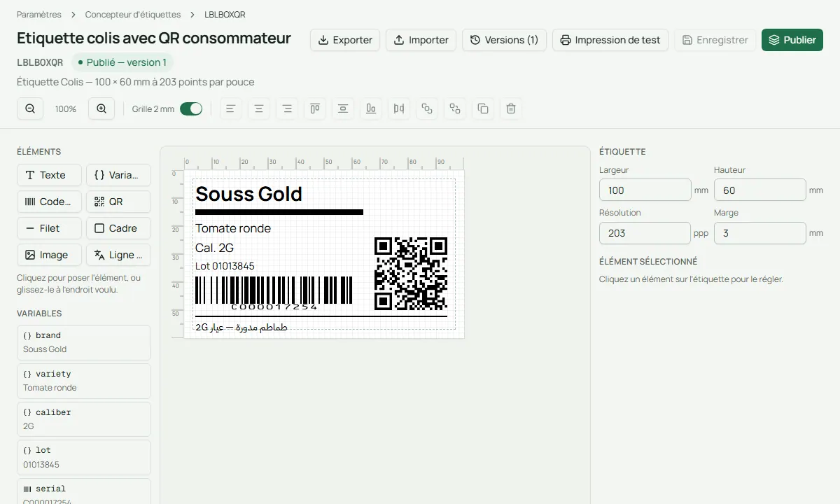Viewport: 840px width, 504px height.
Task: Click the Importer button
Action: pos(421,40)
